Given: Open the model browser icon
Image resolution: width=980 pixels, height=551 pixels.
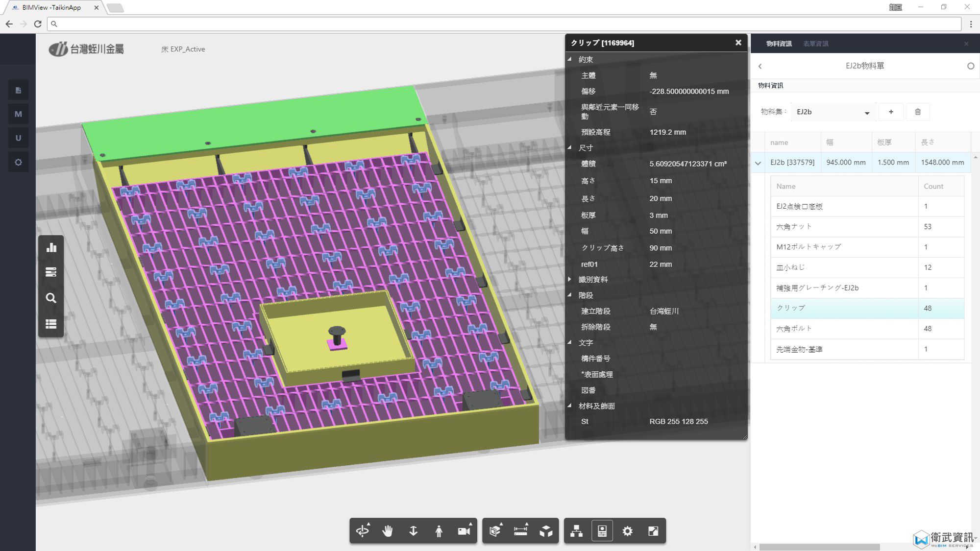Looking at the screenshot, I should click(576, 531).
